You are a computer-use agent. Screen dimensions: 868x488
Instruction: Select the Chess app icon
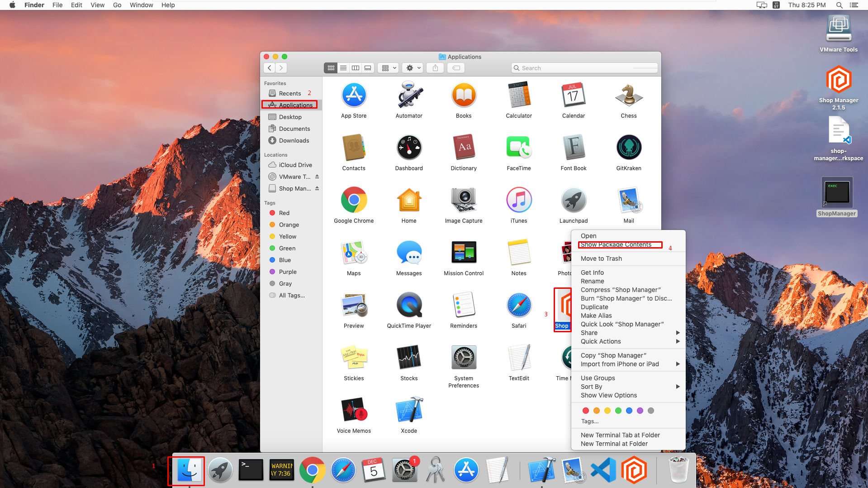click(x=629, y=95)
